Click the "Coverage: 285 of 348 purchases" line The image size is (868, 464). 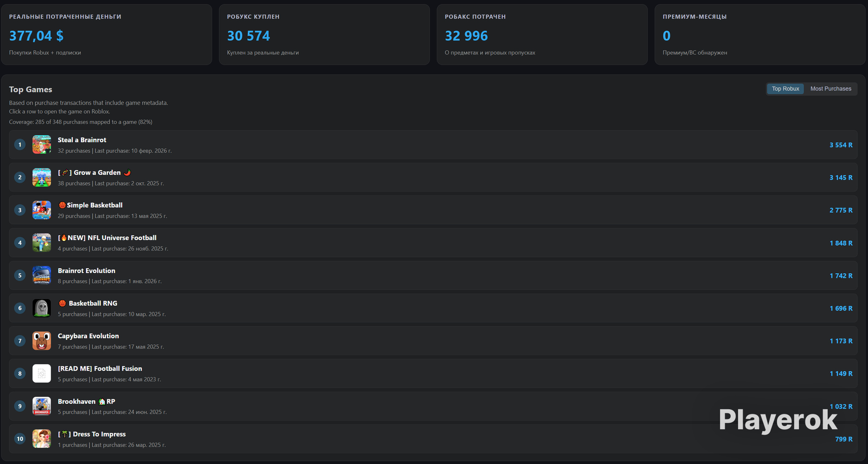[x=81, y=122]
